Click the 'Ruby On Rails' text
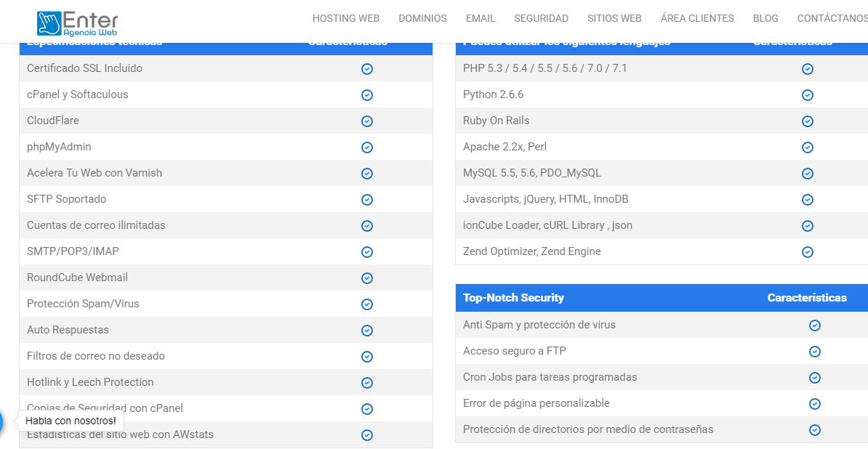The width and height of the screenshot is (868, 449). (497, 121)
